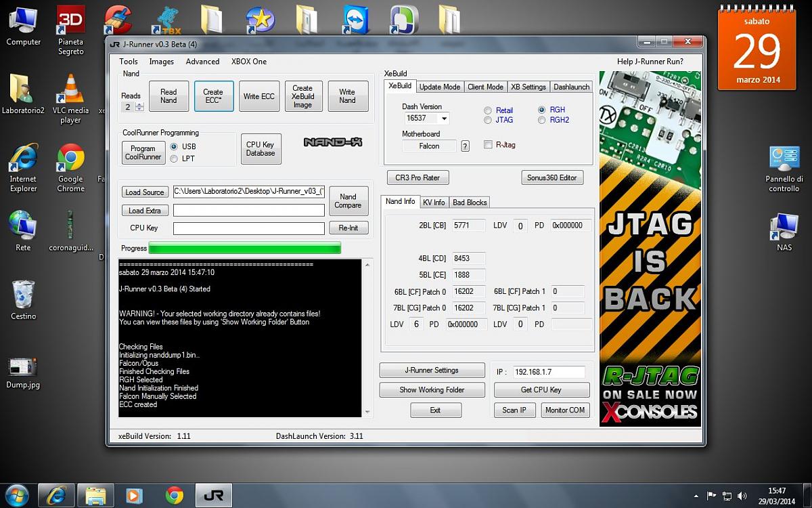Open the Advanced menu
The width and height of the screenshot is (812, 508).
pos(202,62)
